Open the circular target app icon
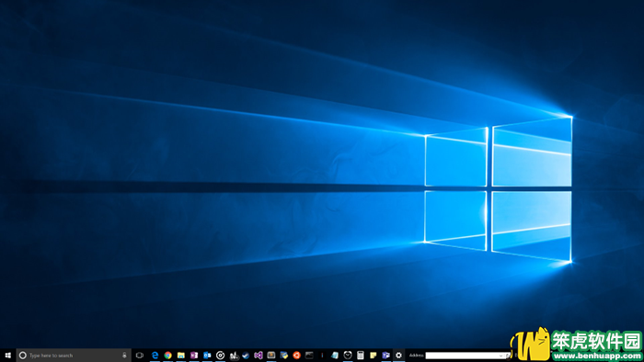644x362 pixels. 220,356
